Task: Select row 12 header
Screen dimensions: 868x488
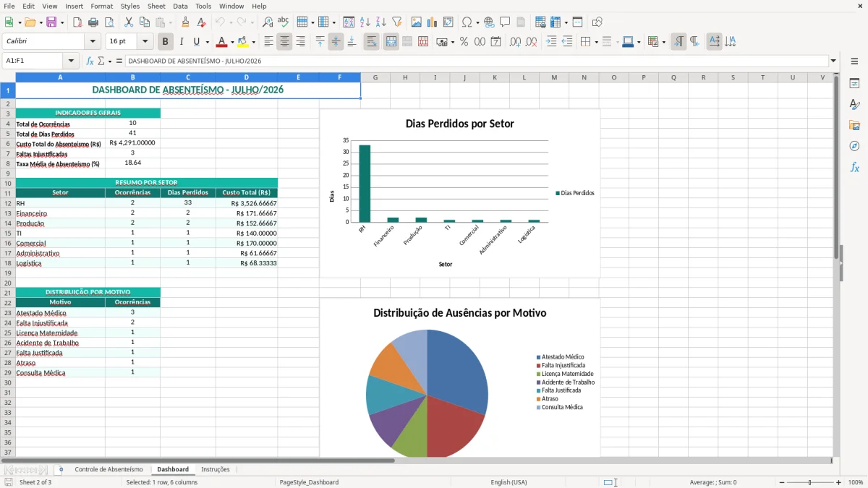Action: click(7, 203)
